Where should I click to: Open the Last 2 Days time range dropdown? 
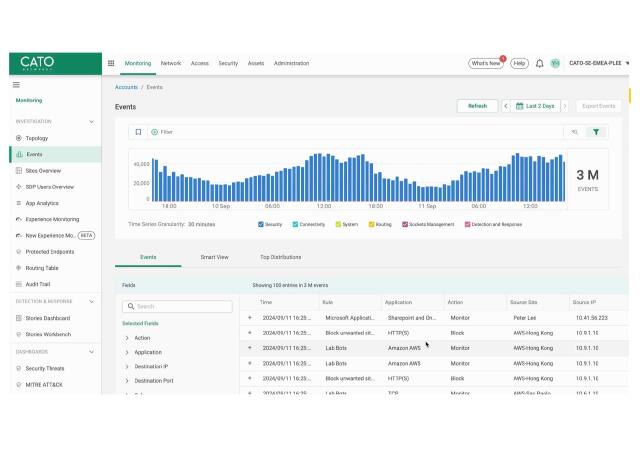(x=535, y=106)
